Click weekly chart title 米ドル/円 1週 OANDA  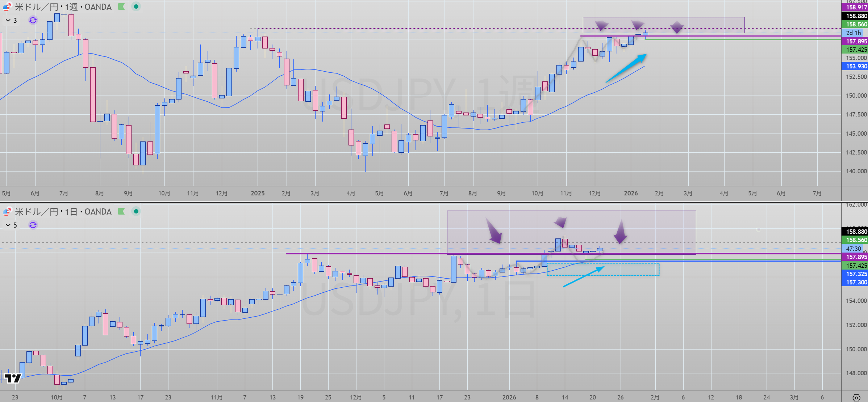[63, 7]
